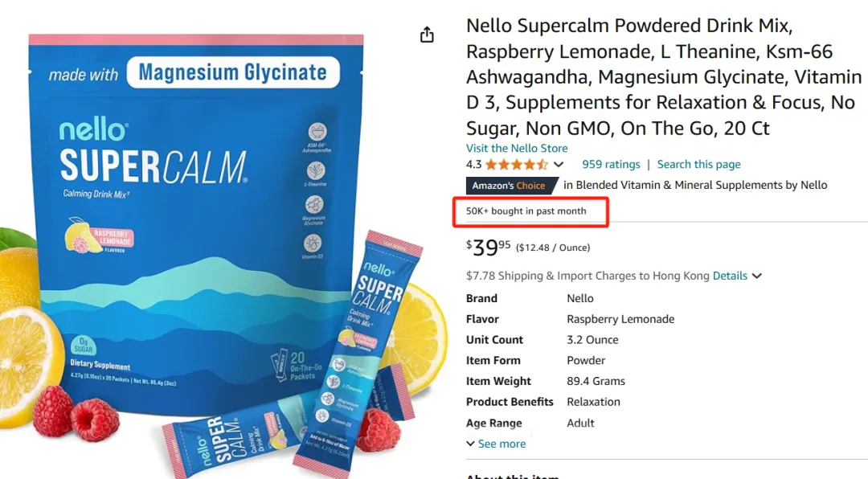This screenshot has height=479, width=868.
Task: Open the shipping Details link
Action: point(730,276)
